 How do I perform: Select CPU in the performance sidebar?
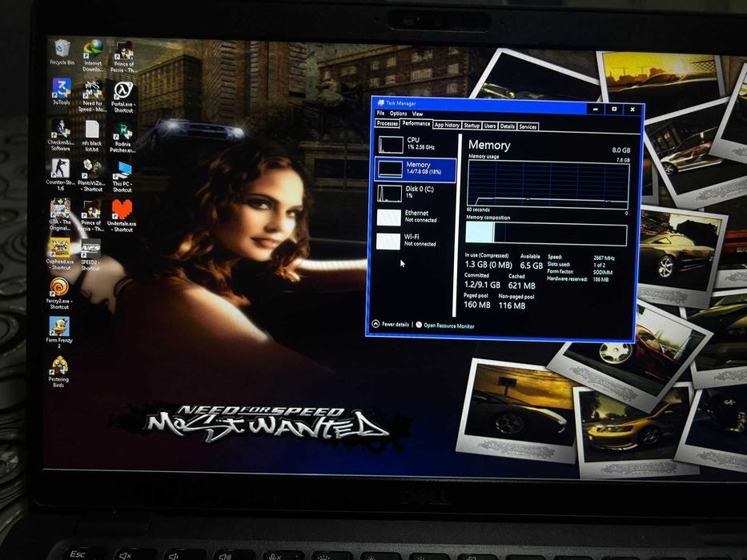coord(416,144)
